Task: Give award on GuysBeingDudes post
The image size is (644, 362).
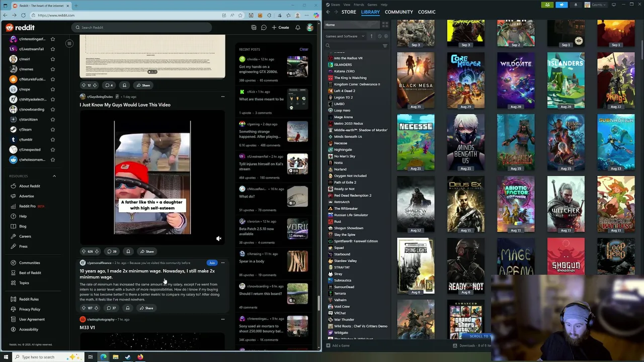Action: [128, 251]
